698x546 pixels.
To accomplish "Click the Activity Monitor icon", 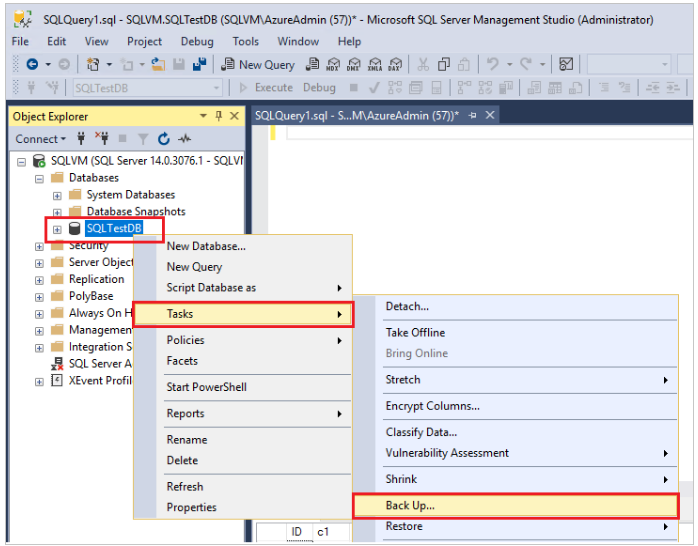I will click(x=566, y=65).
